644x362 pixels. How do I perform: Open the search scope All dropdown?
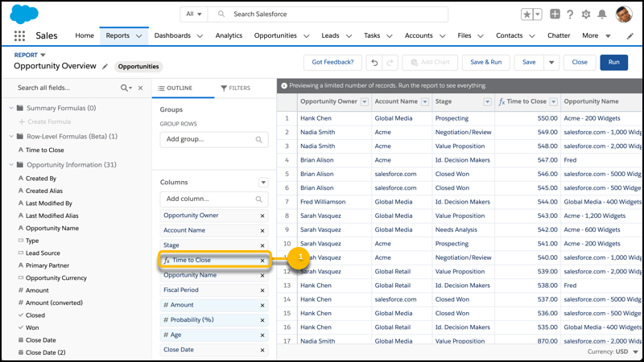(x=194, y=14)
